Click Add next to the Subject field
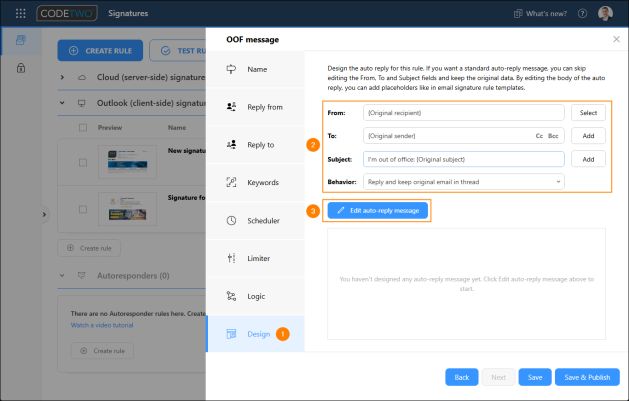This screenshot has width=629, height=401. pyautogui.click(x=588, y=159)
